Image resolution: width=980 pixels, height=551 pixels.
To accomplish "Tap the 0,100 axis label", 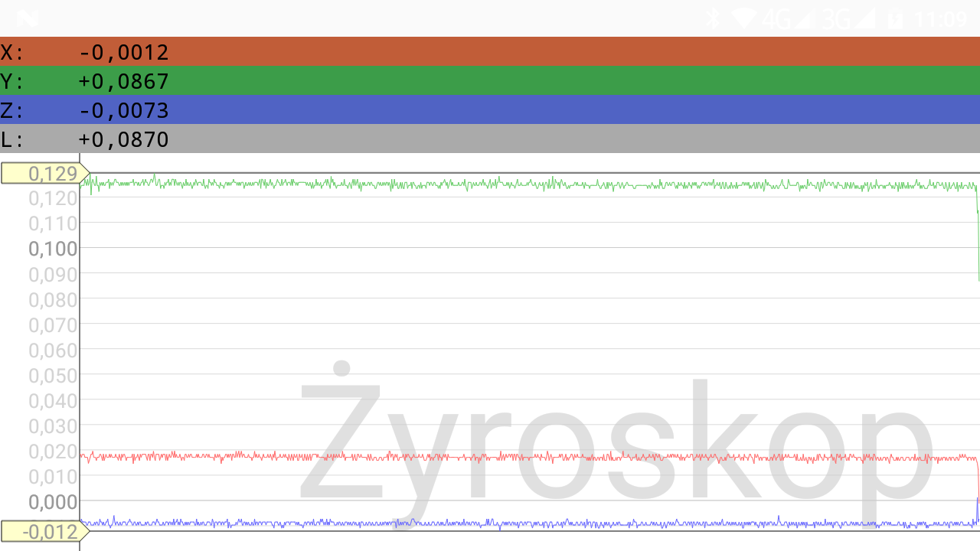I will tap(53, 248).
